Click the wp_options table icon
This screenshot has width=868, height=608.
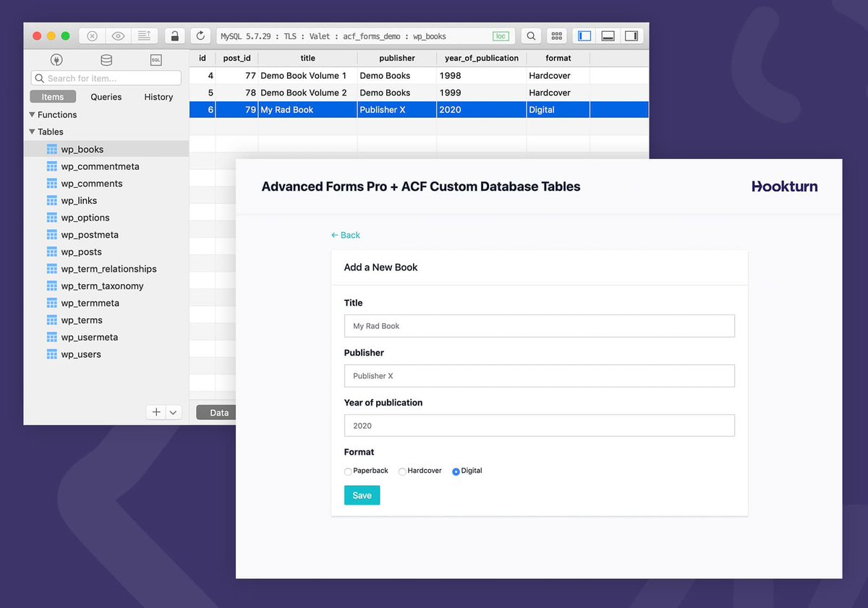(52, 218)
